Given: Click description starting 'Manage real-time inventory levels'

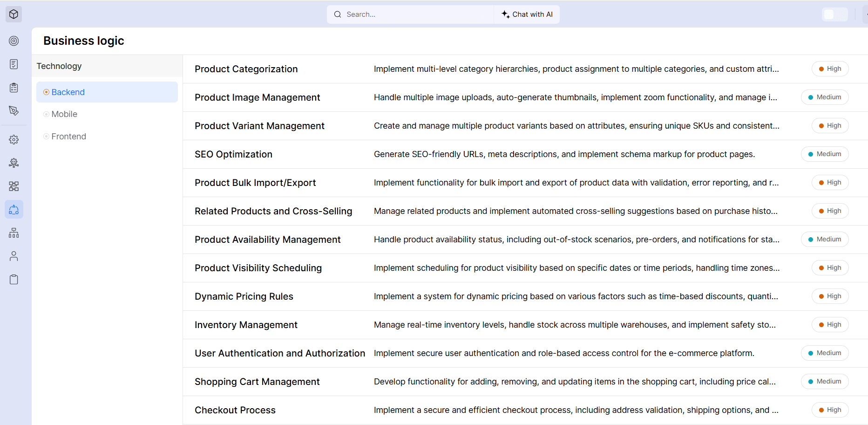Looking at the screenshot, I should click(x=575, y=325).
